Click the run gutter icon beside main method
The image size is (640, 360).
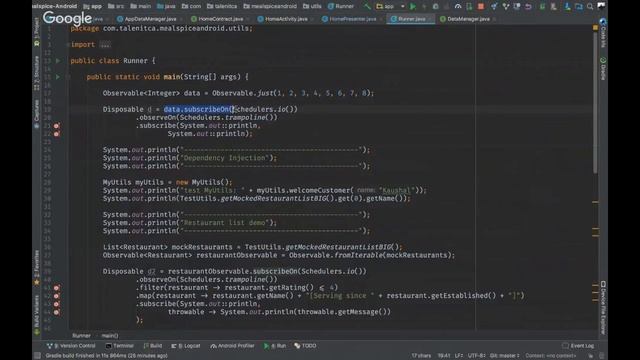tap(58, 77)
